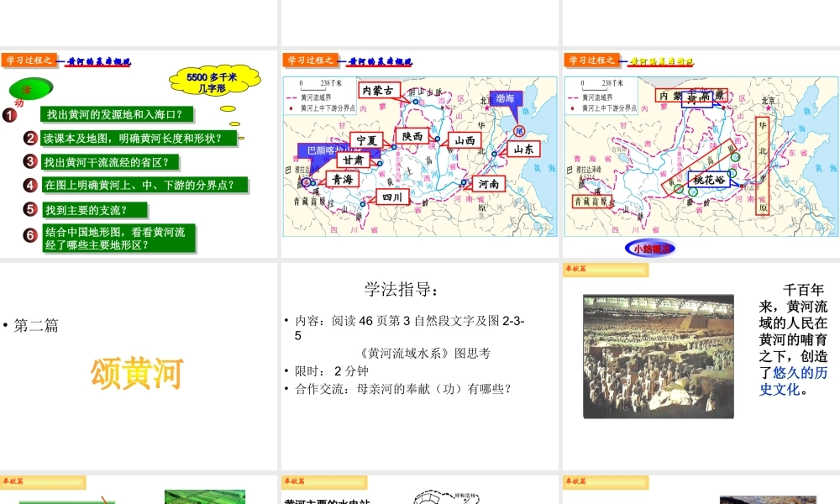Select the number 3 bullet icon

coord(30,161)
